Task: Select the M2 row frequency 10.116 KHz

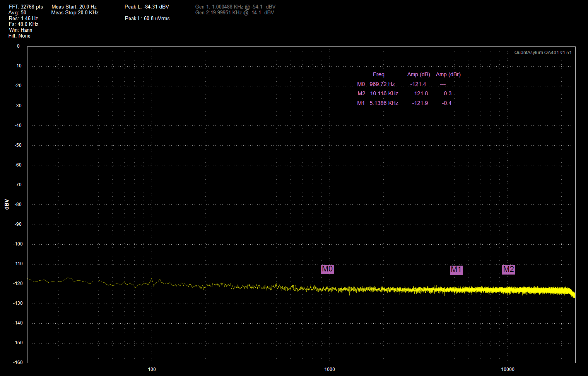Action: 384,93
